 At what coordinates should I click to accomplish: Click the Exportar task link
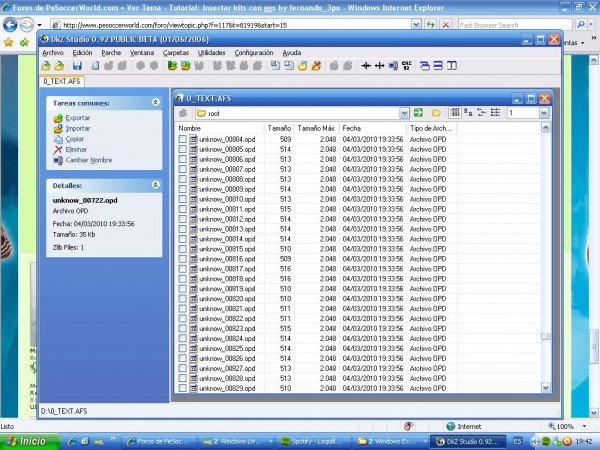78,118
